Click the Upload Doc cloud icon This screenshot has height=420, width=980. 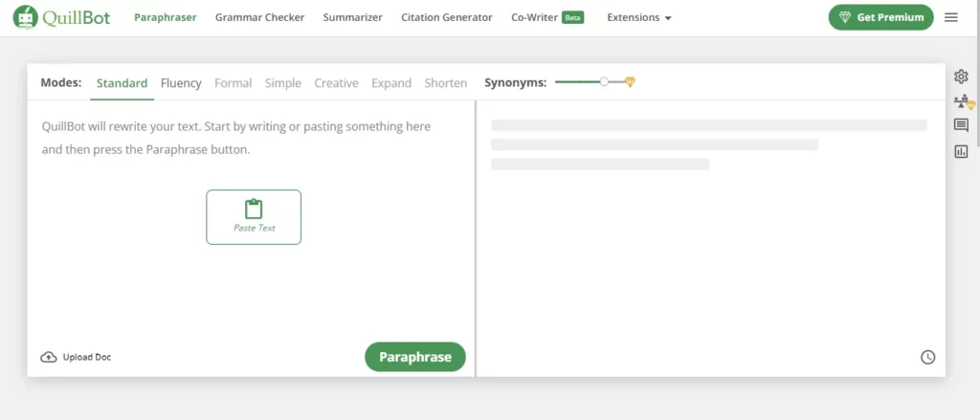tap(48, 357)
